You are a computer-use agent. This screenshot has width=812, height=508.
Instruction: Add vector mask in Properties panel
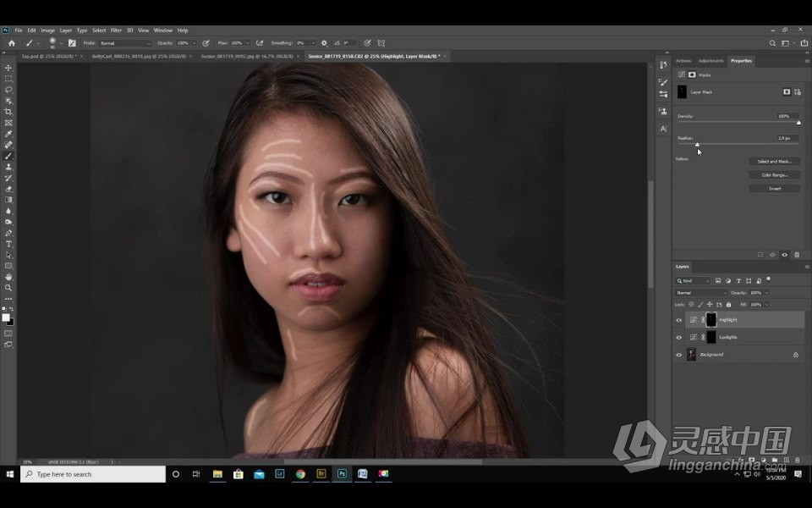point(798,91)
